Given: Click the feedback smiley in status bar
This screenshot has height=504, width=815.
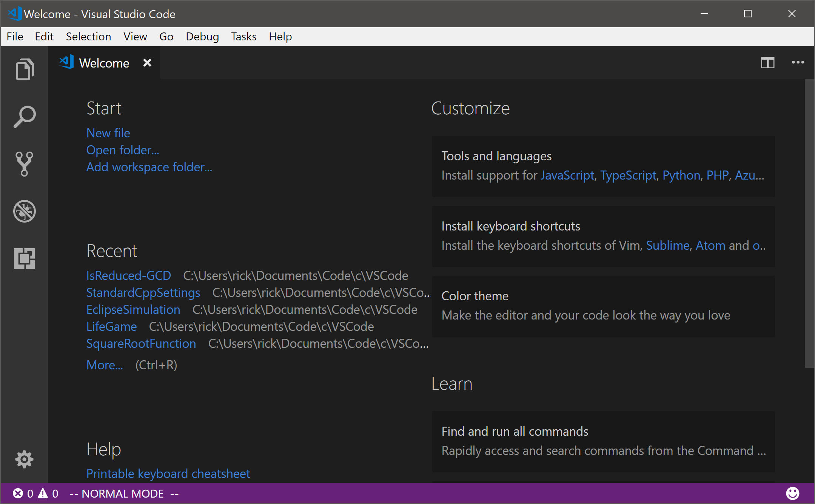Looking at the screenshot, I should tap(792, 493).
